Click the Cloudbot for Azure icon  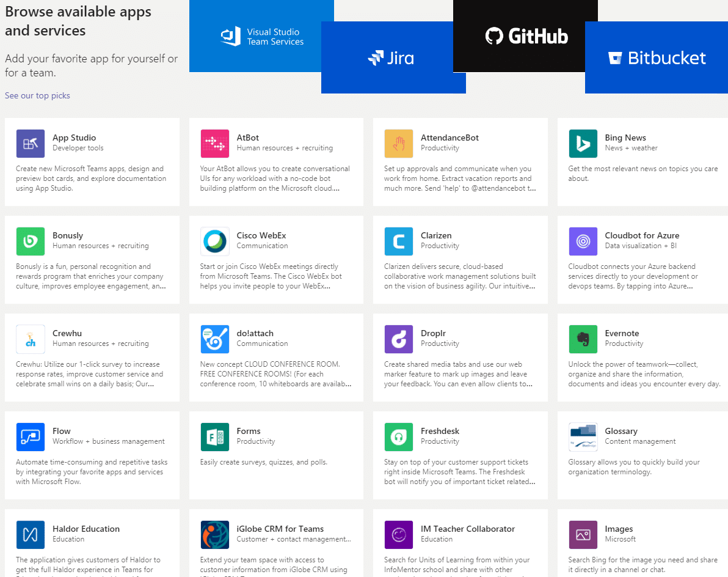tap(583, 241)
